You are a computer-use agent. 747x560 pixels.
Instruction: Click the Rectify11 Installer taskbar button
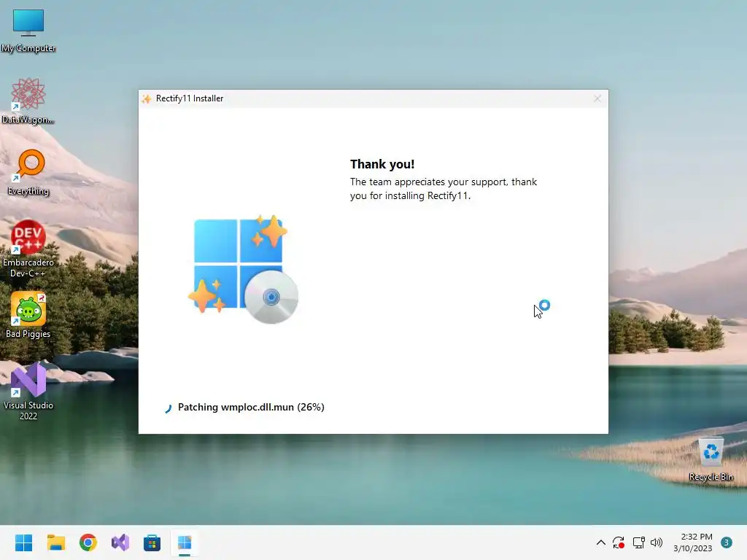pyautogui.click(x=185, y=542)
